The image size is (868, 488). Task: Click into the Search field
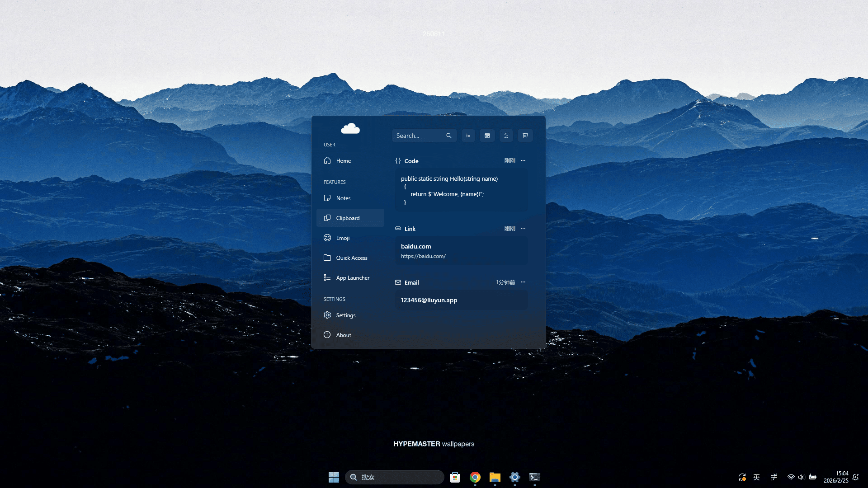pos(418,136)
